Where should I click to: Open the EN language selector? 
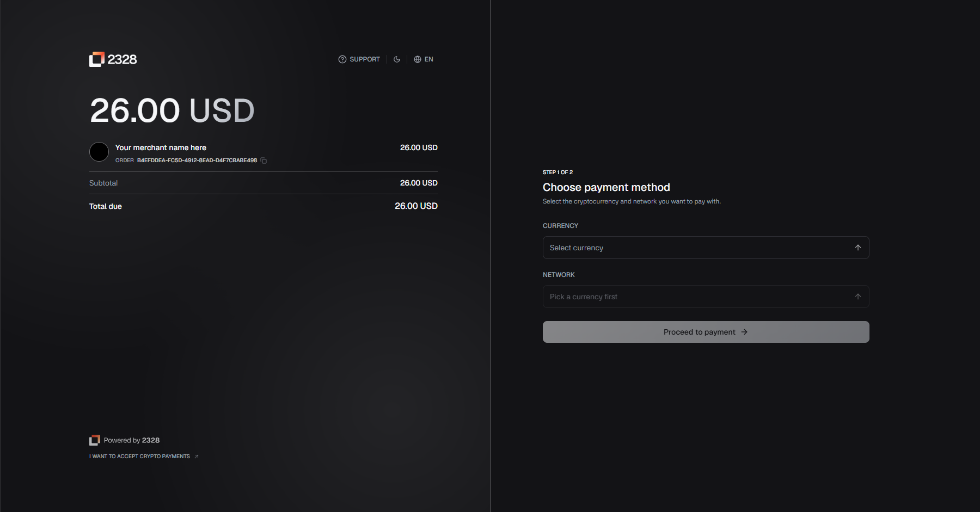[x=424, y=59]
